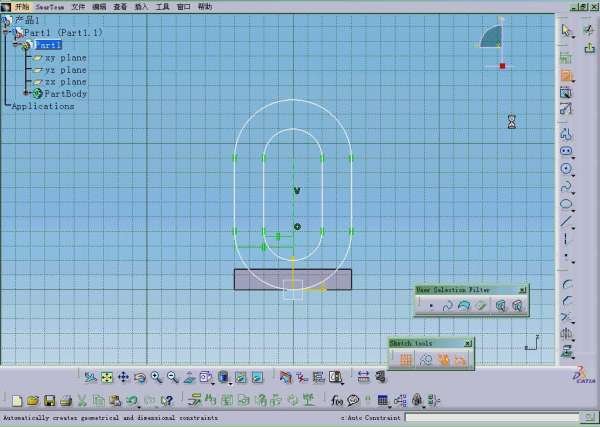Toggle Grid in Sketch tools
Image resolution: width=600 pixels, height=427 pixels.
click(x=406, y=360)
